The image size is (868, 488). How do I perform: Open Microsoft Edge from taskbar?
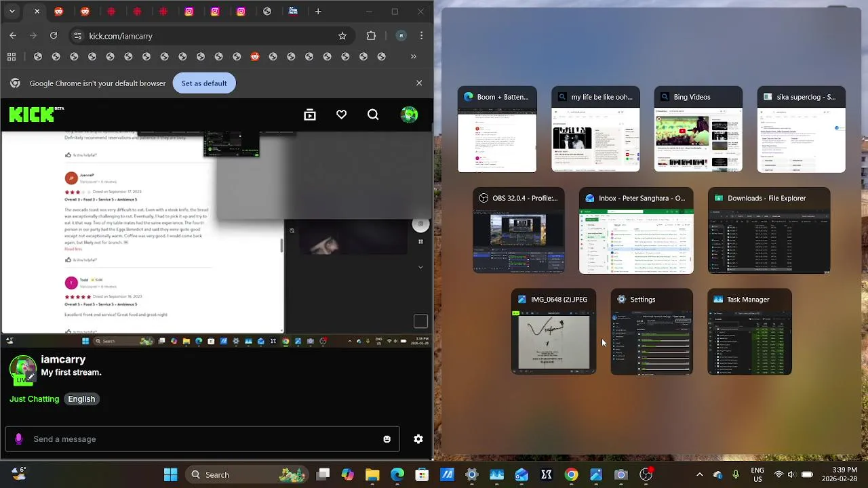(x=397, y=475)
